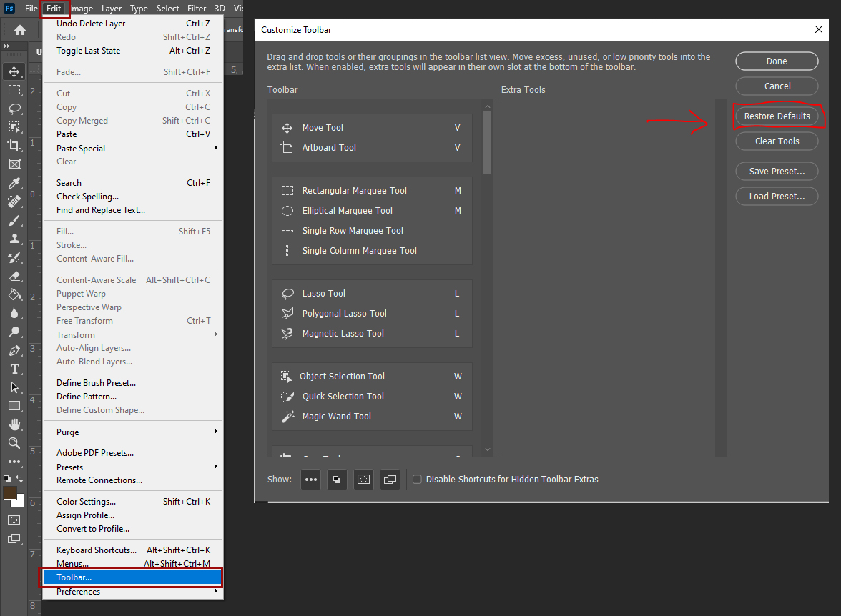Open the File menu
Screen dimensions: 841x616
[31, 9]
